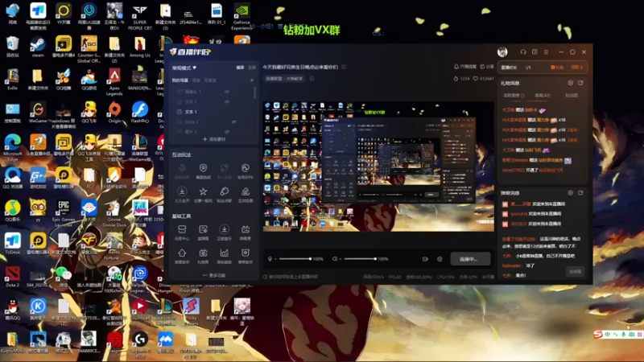Click the 开播提醒 notification button
644x362 pixels.
coord(465,67)
